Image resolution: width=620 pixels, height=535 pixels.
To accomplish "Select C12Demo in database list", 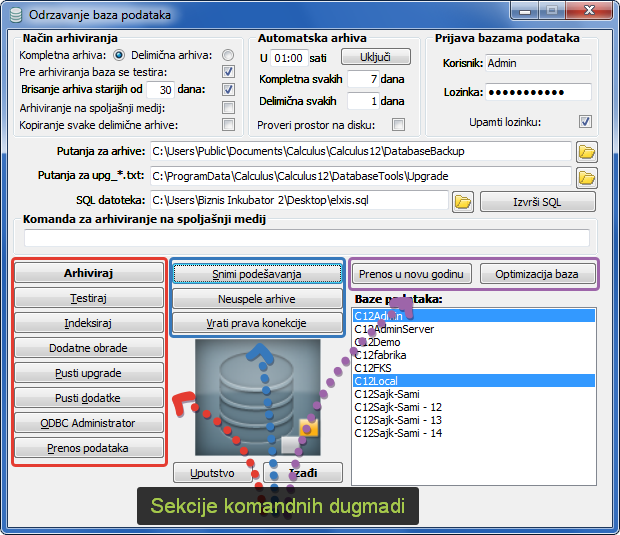I will tap(377, 342).
